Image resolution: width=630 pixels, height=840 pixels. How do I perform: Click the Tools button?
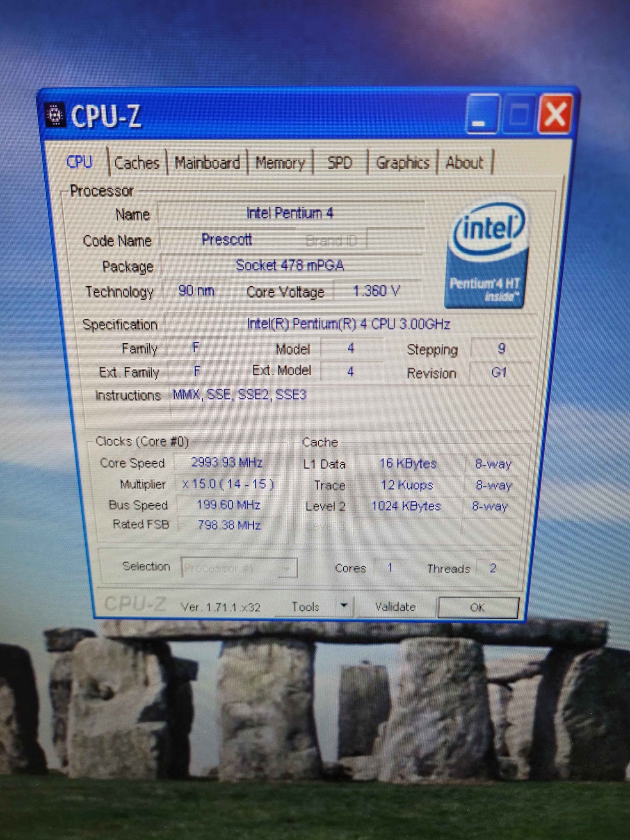click(x=306, y=606)
